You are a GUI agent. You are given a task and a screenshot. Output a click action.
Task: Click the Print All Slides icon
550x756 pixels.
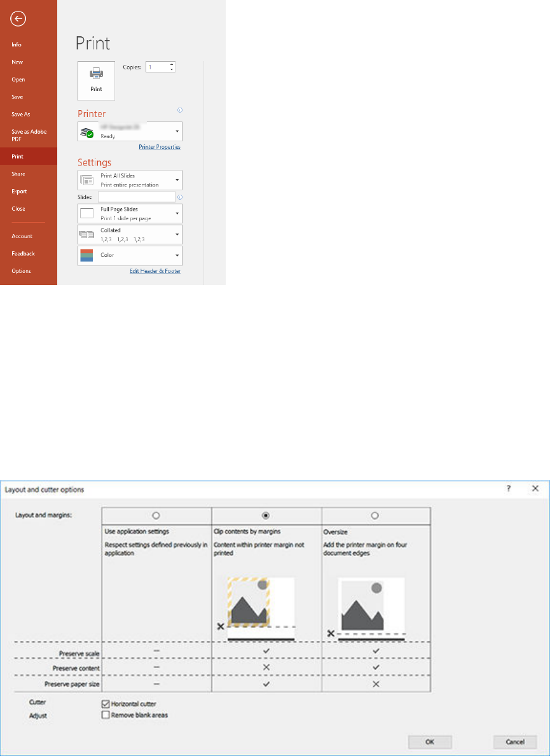pos(87,180)
